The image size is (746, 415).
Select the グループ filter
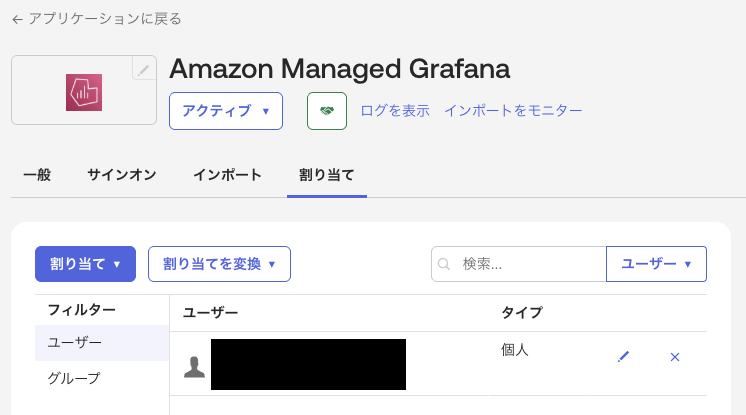click(74, 378)
